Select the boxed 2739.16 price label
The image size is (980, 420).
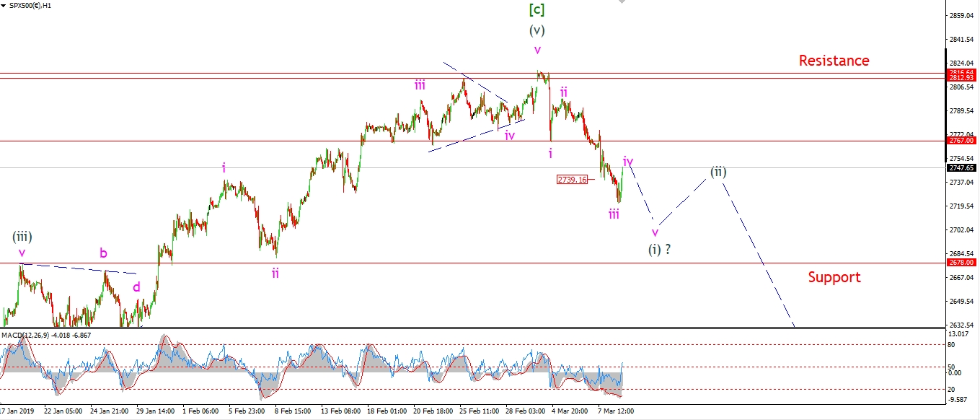[572, 179]
